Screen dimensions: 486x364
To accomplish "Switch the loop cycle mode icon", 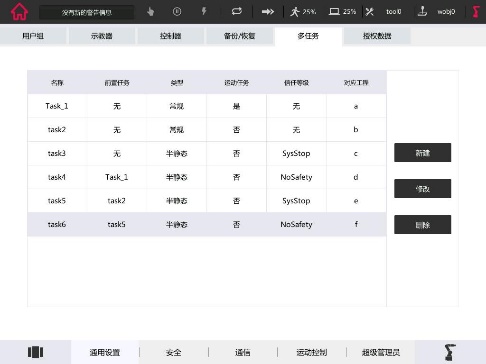I will click(x=237, y=11).
